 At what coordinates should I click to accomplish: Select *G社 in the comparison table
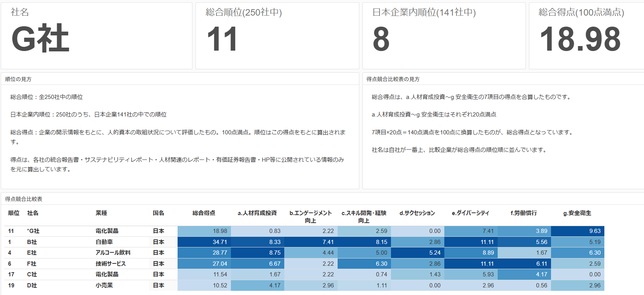pos(33,231)
